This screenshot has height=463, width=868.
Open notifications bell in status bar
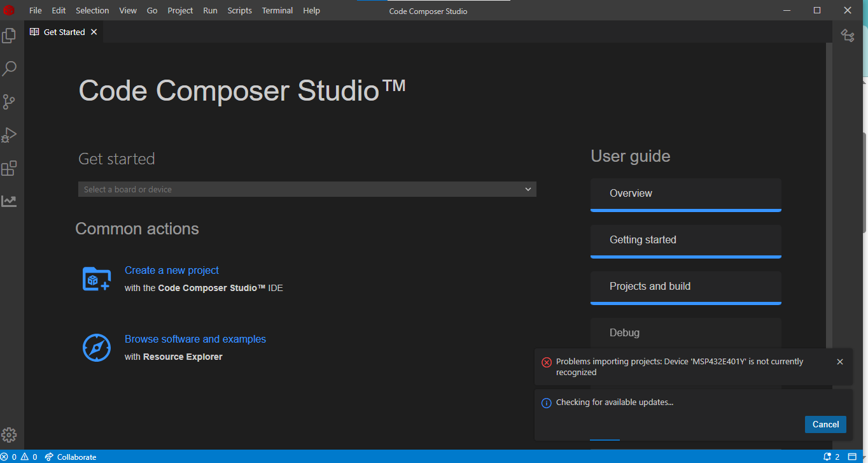832,457
